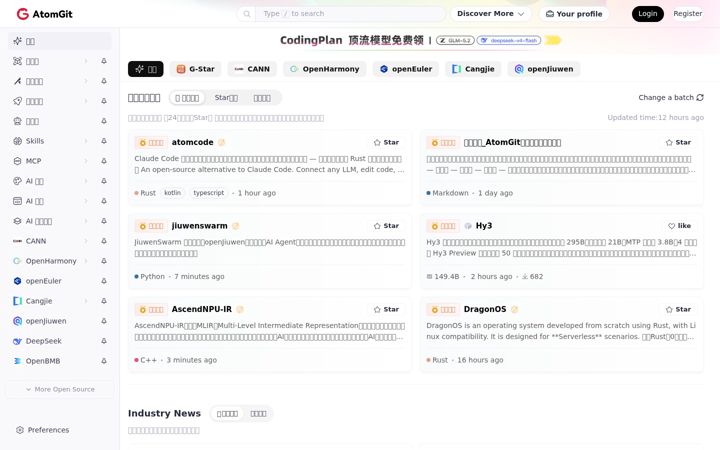Click the Login button
Viewport: 720px width, 450px height.
[647, 14]
